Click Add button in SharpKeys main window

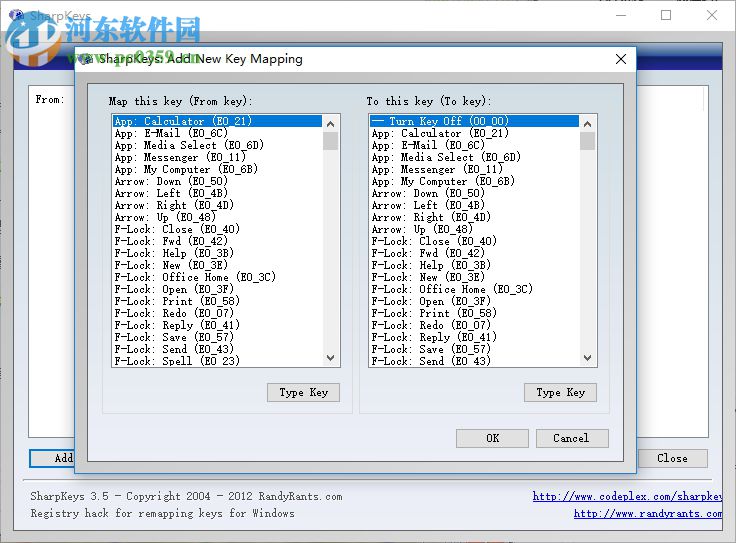(53, 459)
